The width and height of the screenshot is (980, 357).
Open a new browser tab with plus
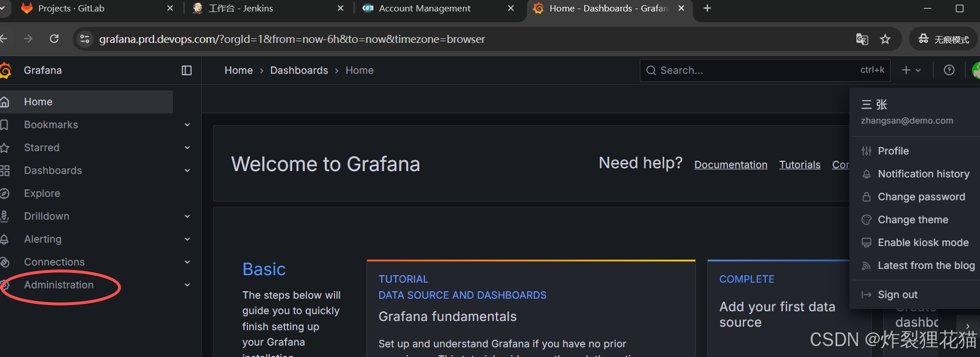(x=707, y=8)
